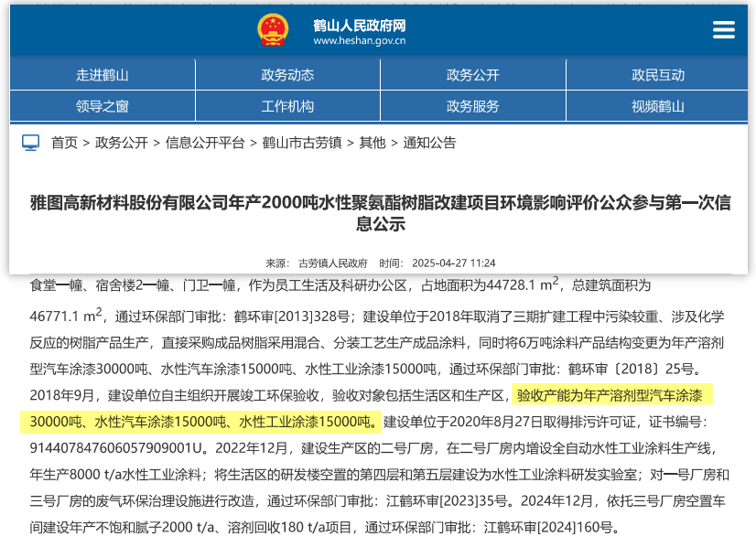Click the national emblem logo
The image size is (756, 547).
272,30
